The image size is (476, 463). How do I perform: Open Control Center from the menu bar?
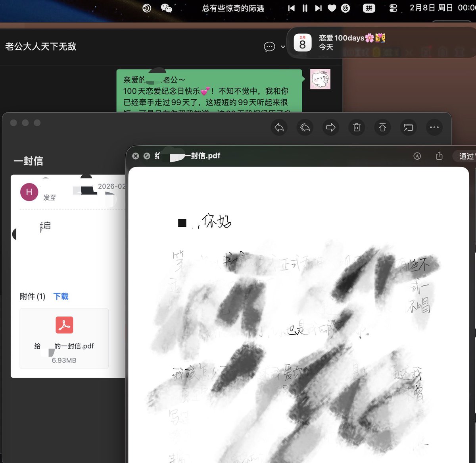(393, 8)
